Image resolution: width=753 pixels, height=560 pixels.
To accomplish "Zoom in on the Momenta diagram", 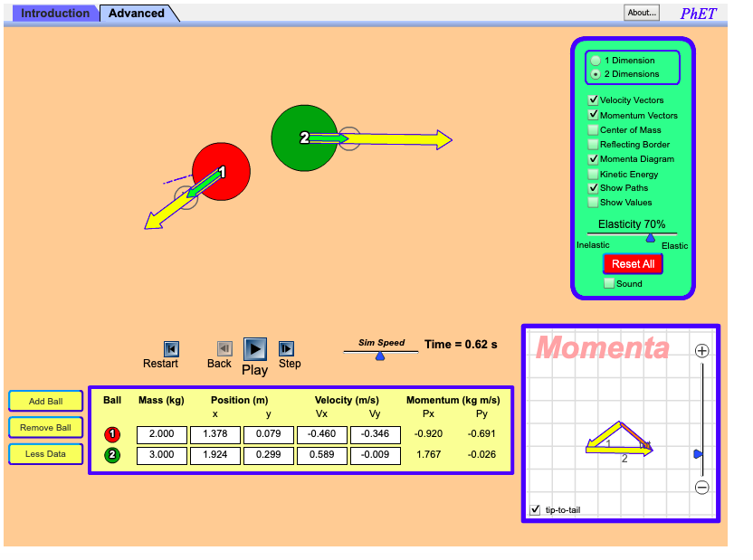I will (x=701, y=350).
